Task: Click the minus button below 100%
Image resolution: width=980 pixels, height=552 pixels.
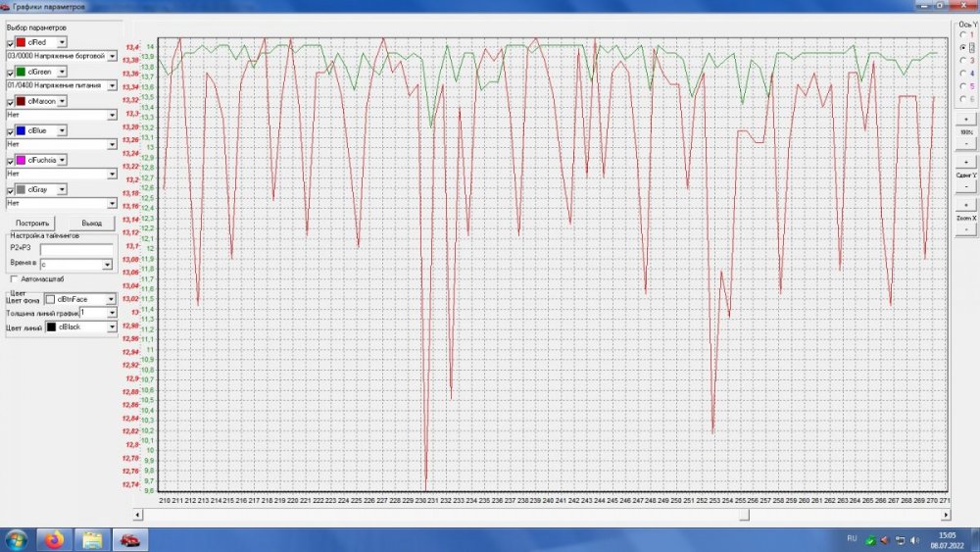Action: pos(965,144)
